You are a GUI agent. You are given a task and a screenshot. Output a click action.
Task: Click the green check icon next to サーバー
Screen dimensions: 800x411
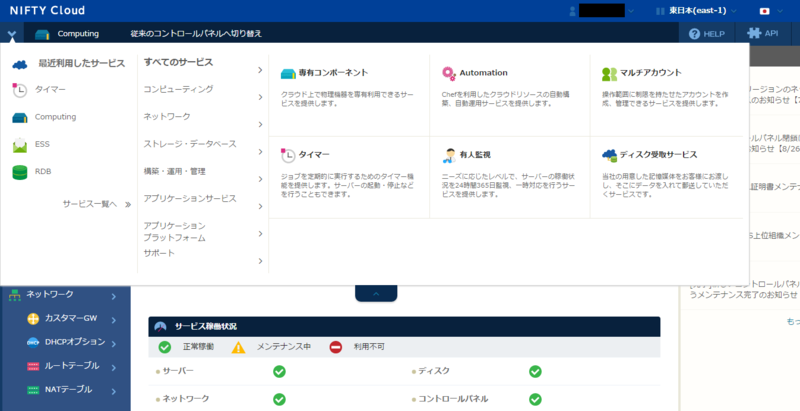click(279, 371)
